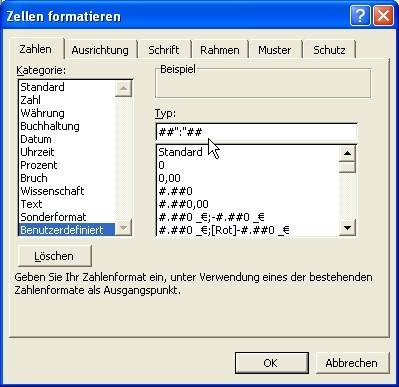Confirm with the OK button
This screenshot has height=387, width=399.
pos(271,363)
